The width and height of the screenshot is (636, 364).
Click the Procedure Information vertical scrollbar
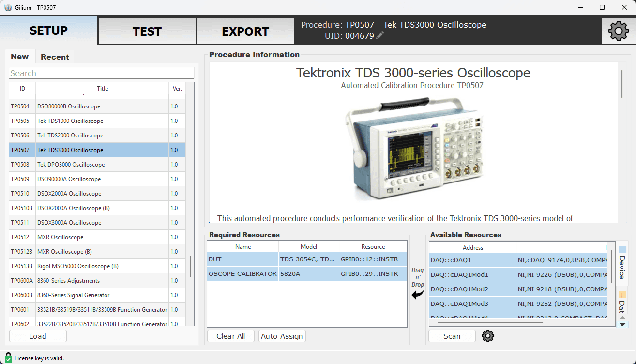622,83
